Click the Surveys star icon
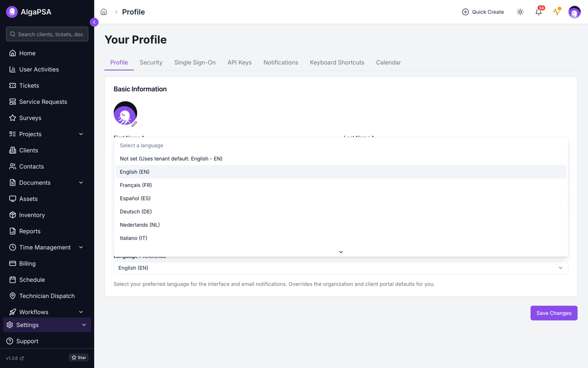Viewport: 588px width, 368px height. 13,118
